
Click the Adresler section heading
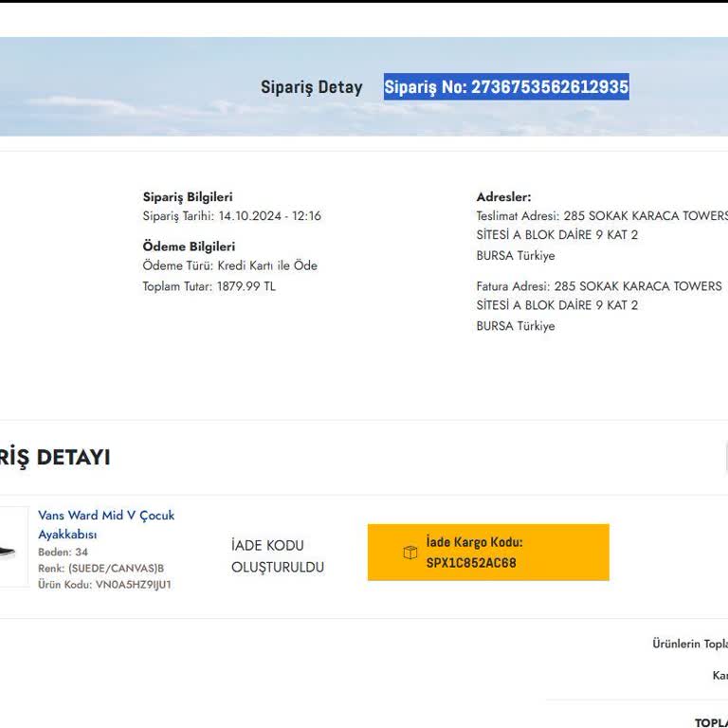tap(503, 197)
